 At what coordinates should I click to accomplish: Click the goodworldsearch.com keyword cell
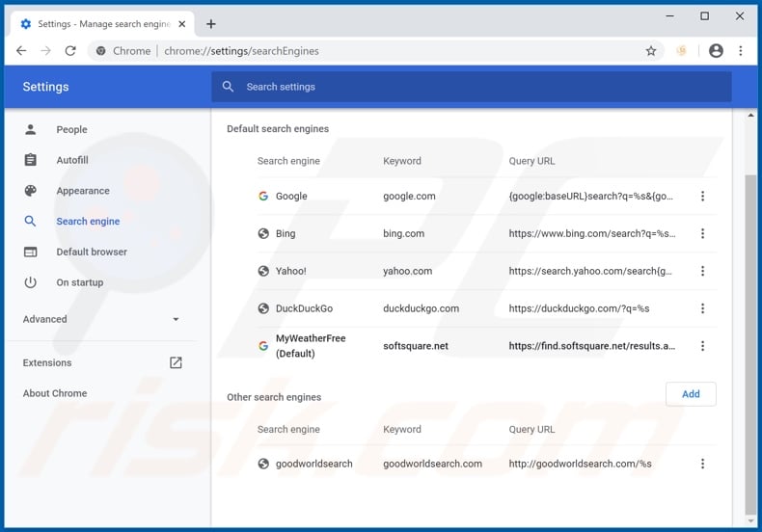(x=432, y=464)
